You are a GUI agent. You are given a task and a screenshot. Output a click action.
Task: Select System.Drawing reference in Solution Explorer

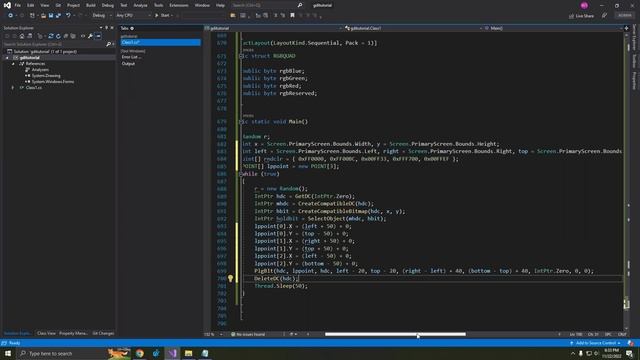pos(46,76)
